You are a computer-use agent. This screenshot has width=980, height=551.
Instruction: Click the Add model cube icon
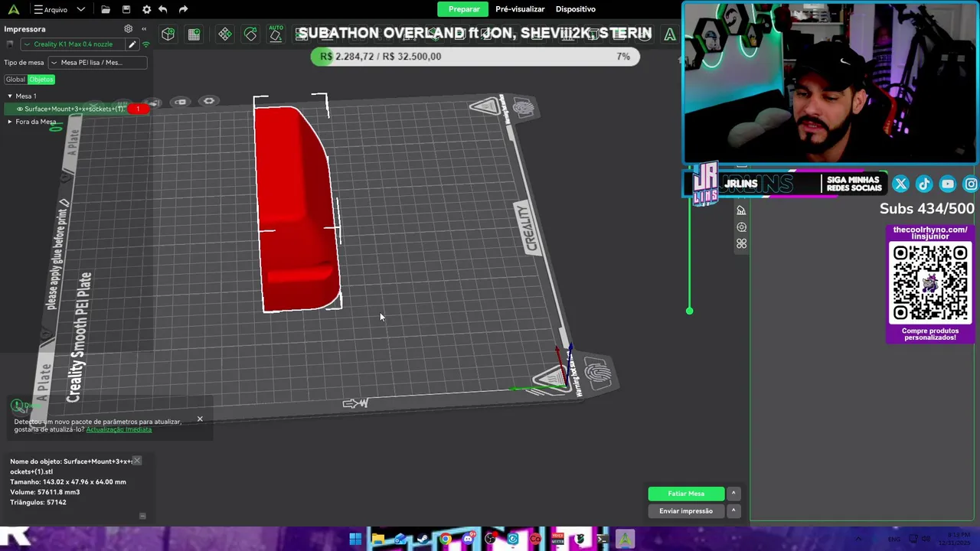168,34
